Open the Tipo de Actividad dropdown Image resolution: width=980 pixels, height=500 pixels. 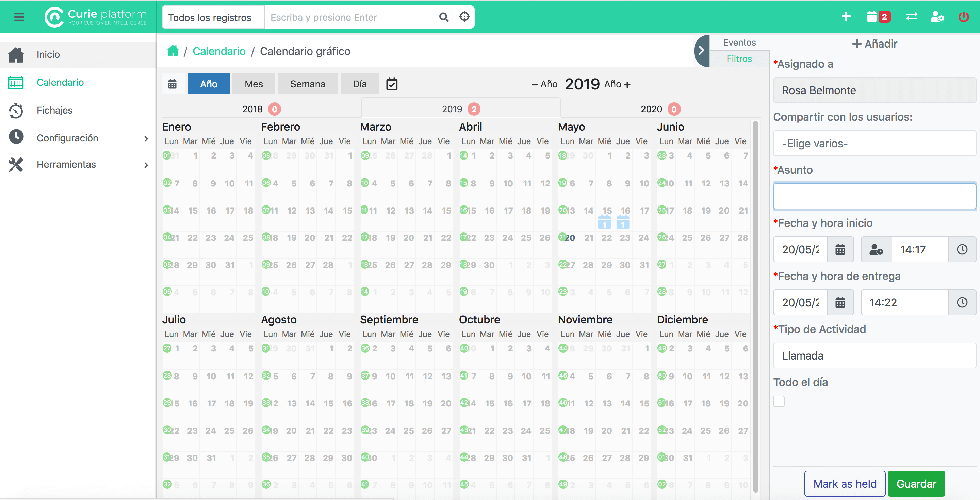click(874, 355)
